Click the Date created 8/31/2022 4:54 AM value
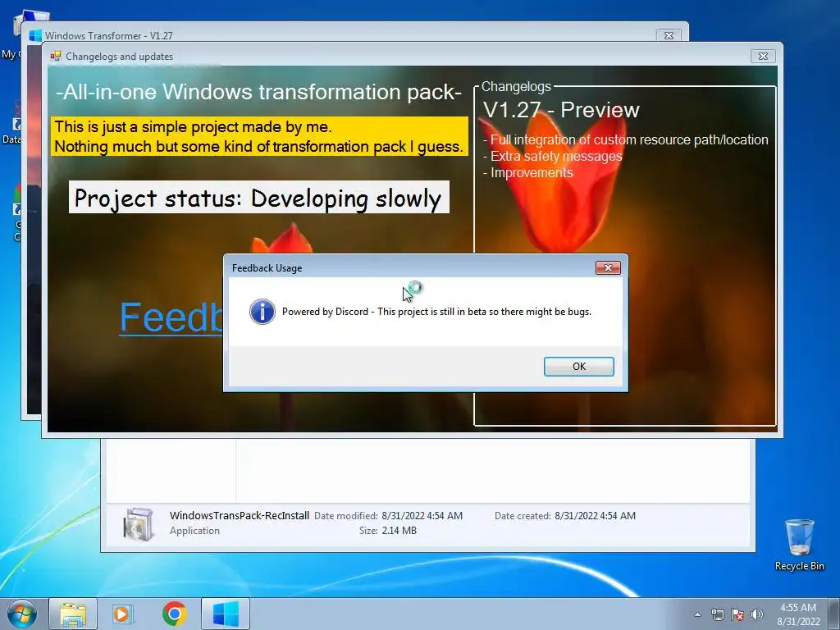This screenshot has height=630, width=840. (x=596, y=516)
